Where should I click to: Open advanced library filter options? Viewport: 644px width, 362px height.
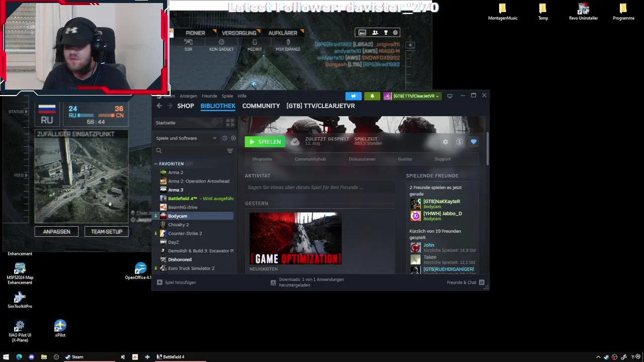coord(230,151)
